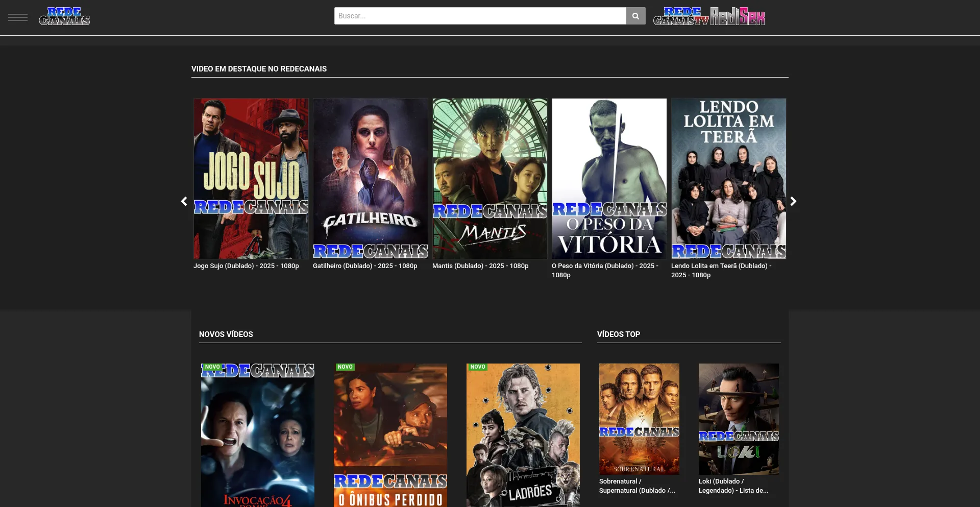Image resolution: width=980 pixels, height=507 pixels.
Task: Open Lendo Lolita em Teerã poster
Action: (x=729, y=178)
